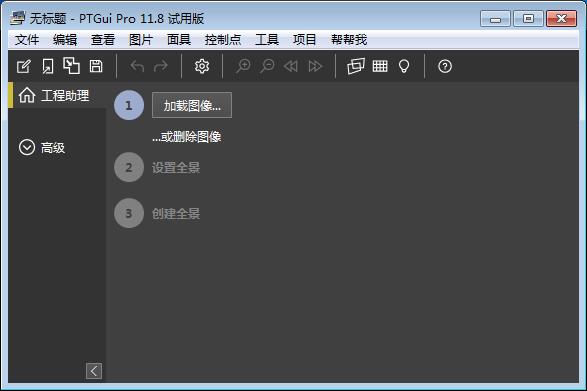Click the step 1 circle
Screen dimensions: 587x391
pyautogui.click(x=129, y=105)
